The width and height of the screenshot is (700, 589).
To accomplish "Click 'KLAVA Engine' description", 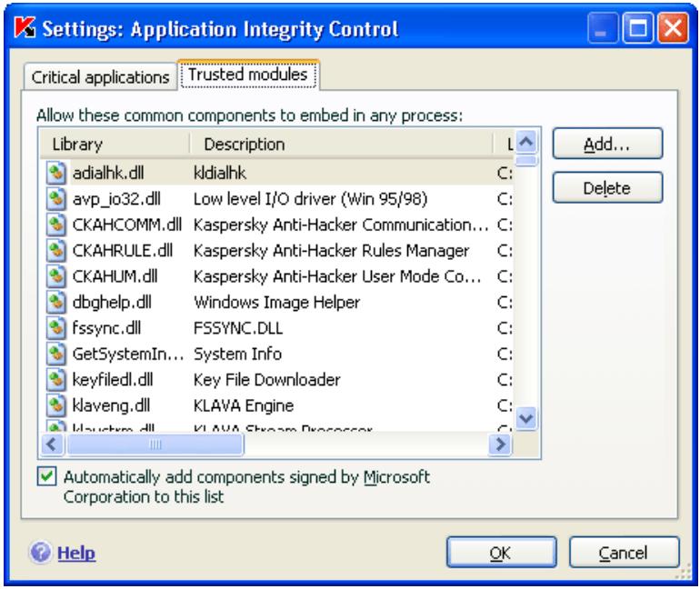I will coord(244,406).
